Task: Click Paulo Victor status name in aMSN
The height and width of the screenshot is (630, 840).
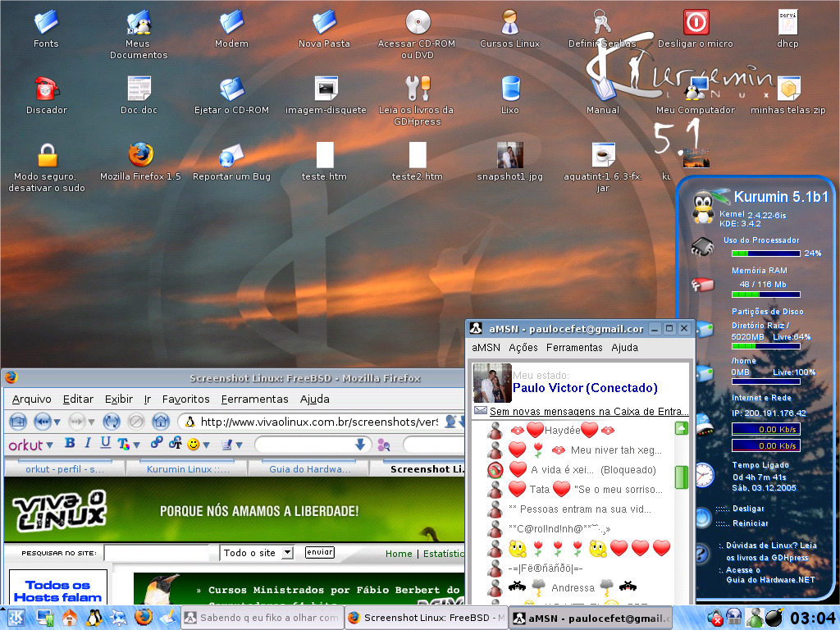Action: (584, 388)
